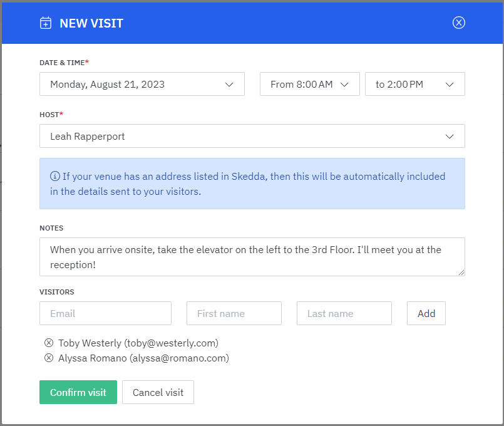Open the visit date dropdown
This screenshot has height=426, width=504.
pos(229,84)
